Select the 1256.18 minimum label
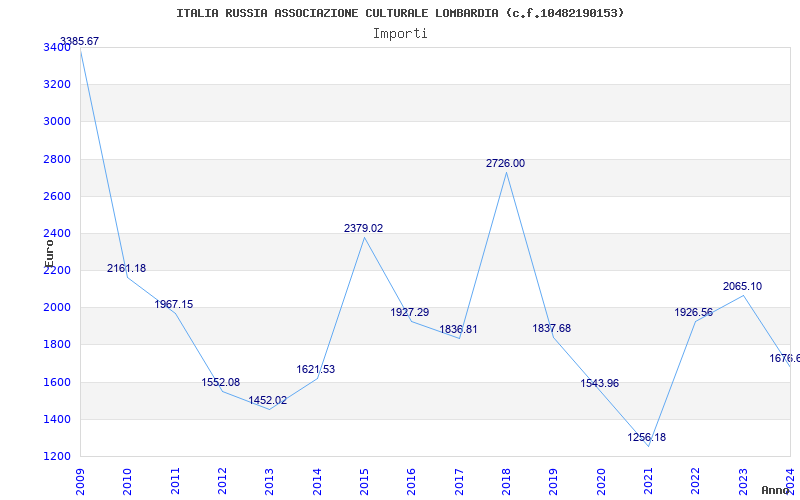 tap(646, 438)
